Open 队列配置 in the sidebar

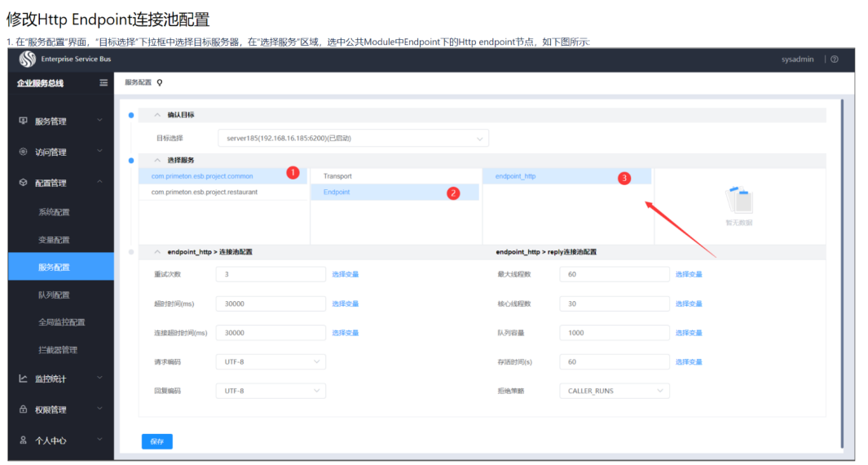tap(54, 294)
